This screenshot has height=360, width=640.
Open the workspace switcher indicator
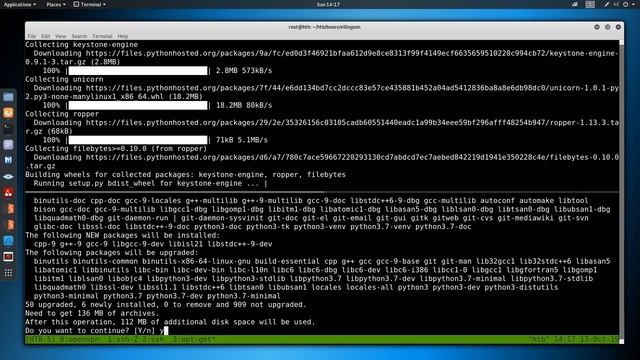click(x=590, y=4)
